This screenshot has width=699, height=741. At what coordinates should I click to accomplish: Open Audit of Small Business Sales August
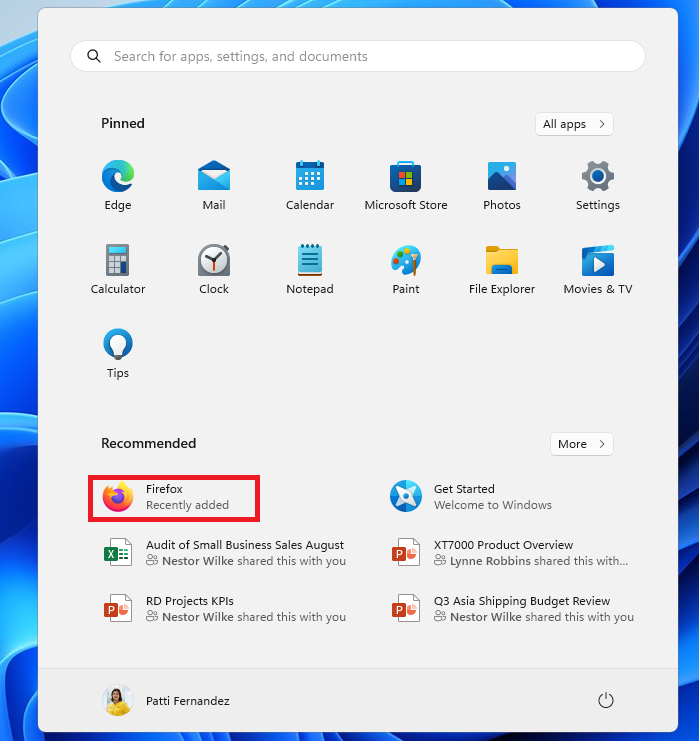[225, 552]
